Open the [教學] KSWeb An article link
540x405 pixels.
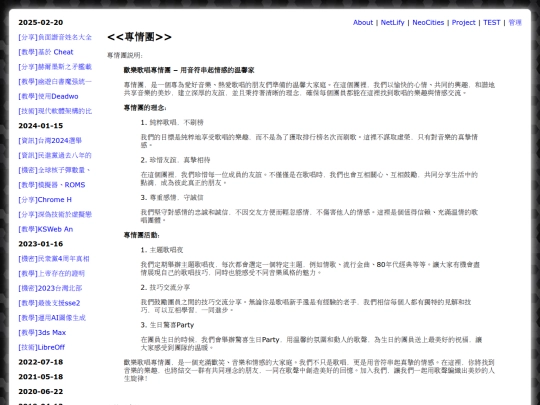point(46,229)
